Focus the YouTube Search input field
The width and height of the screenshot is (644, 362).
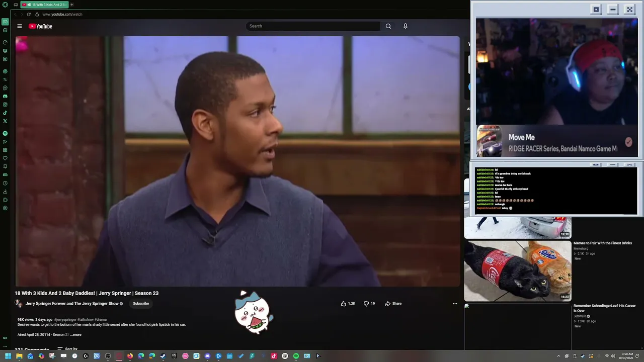pyautogui.click(x=313, y=26)
